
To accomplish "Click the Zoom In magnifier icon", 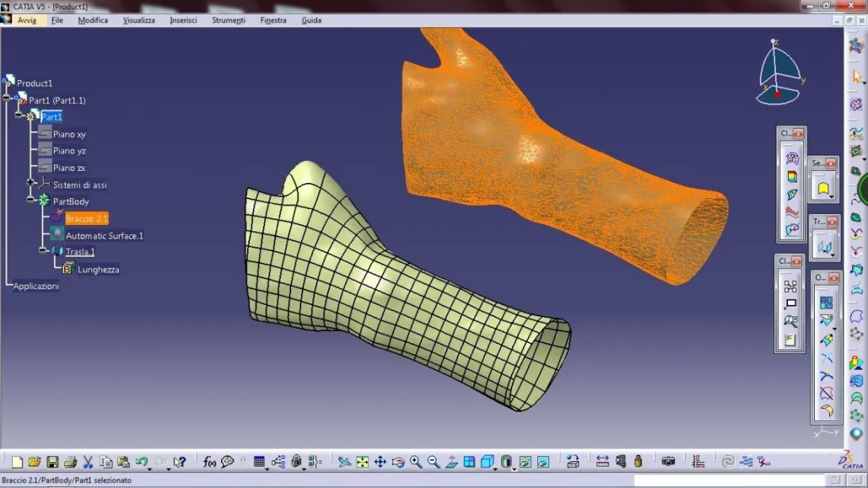I will [x=416, y=462].
